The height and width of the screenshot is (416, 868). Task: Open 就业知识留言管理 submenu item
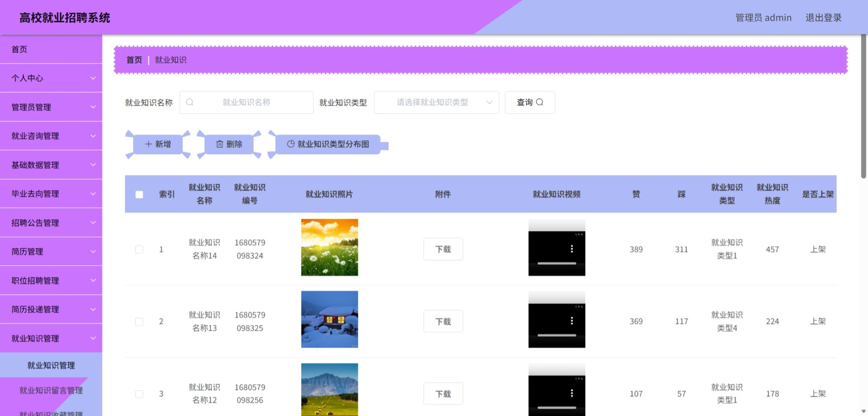click(51, 390)
